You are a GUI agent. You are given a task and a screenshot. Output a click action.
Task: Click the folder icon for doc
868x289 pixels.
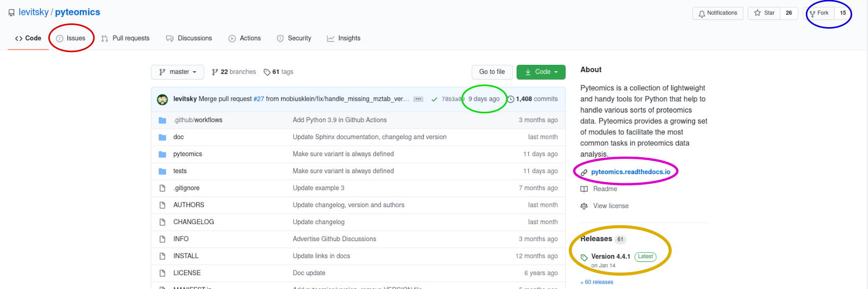162,137
